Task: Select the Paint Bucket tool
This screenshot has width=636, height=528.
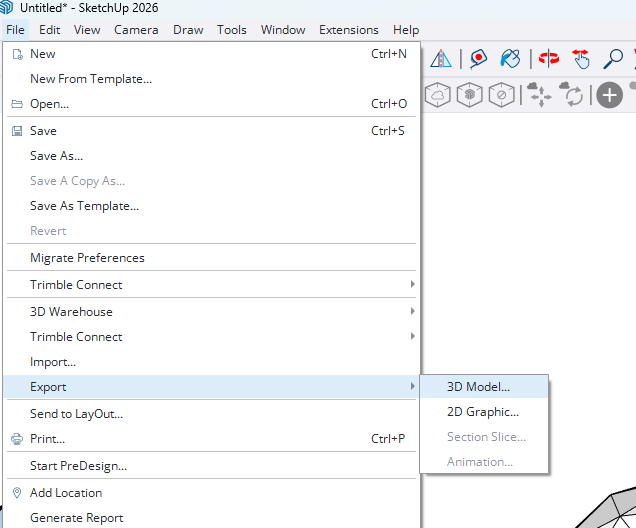Action: [510, 59]
